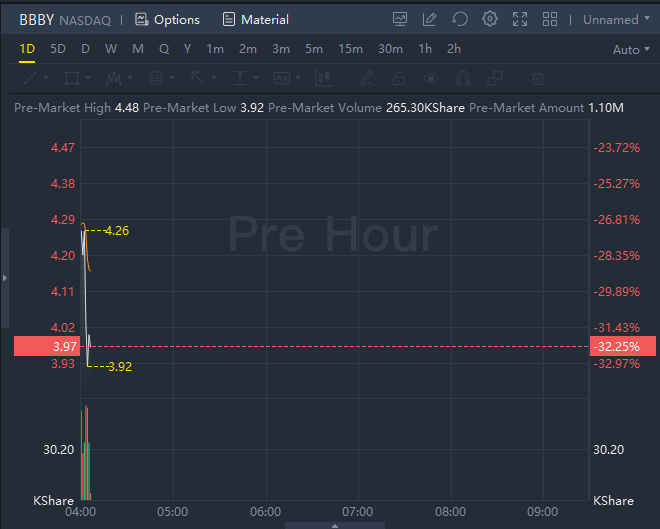The width and height of the screenshot is (660, 529).
Task: Select the 30m interval
Action: (390, 49)
